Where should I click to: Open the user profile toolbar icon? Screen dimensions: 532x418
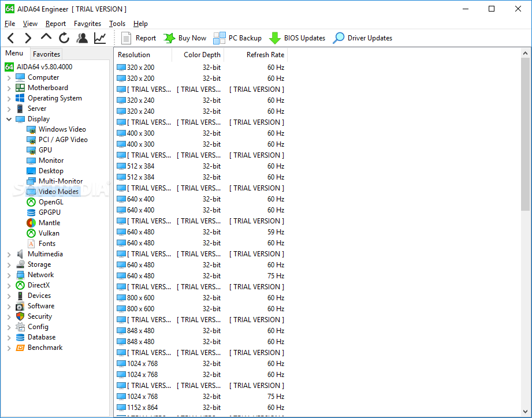pyautogui.click(x=82, y=38)
